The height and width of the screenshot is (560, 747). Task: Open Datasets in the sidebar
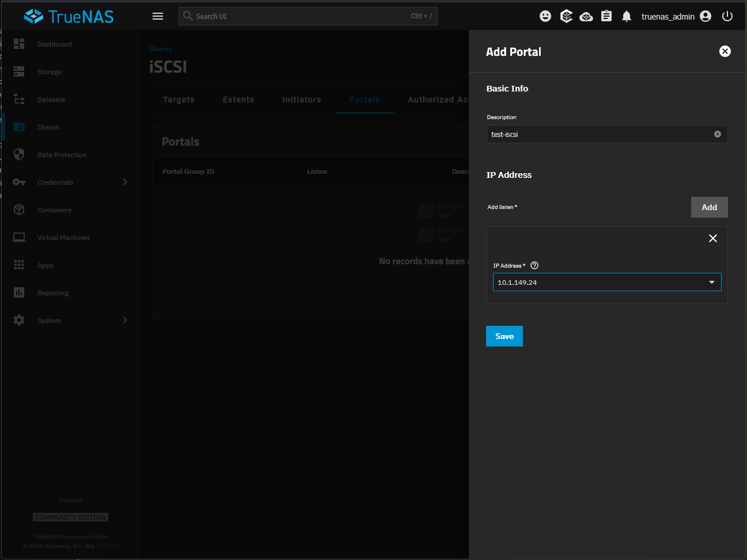point(51,100)
